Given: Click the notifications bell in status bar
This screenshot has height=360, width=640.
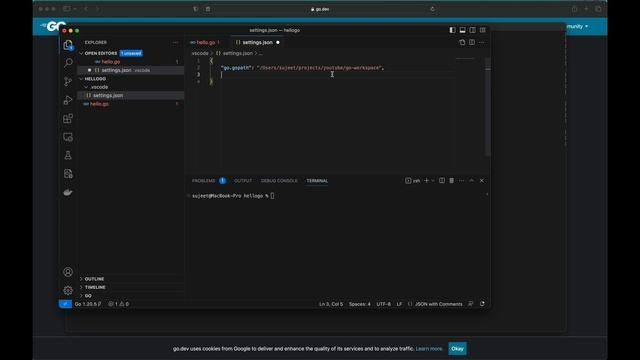Looking at the screenshot, I should pyautogui.click(x=482, y=304).
